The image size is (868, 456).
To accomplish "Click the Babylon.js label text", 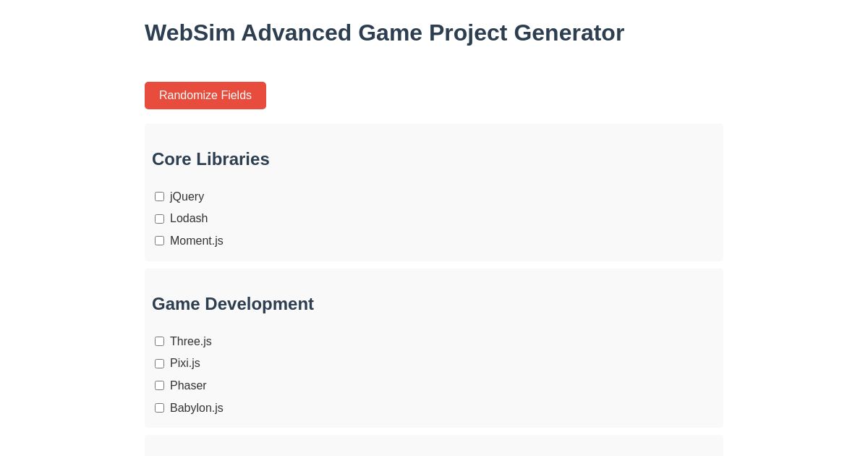I will click(196, 408).
